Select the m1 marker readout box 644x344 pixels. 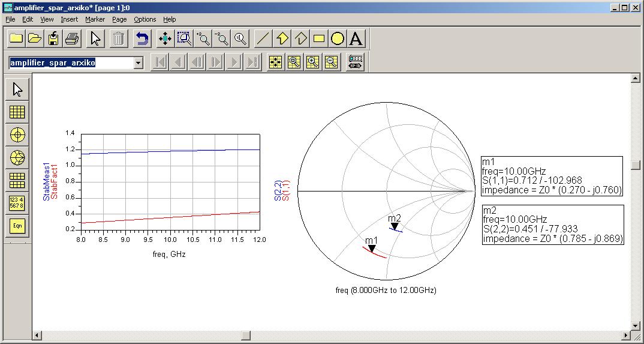click(552, 176)
